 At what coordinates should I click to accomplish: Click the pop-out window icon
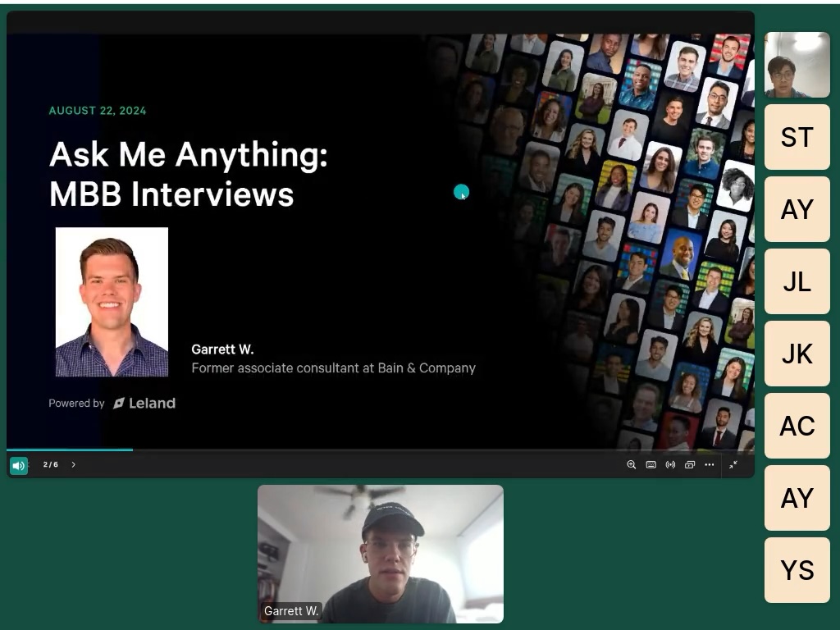690,464
